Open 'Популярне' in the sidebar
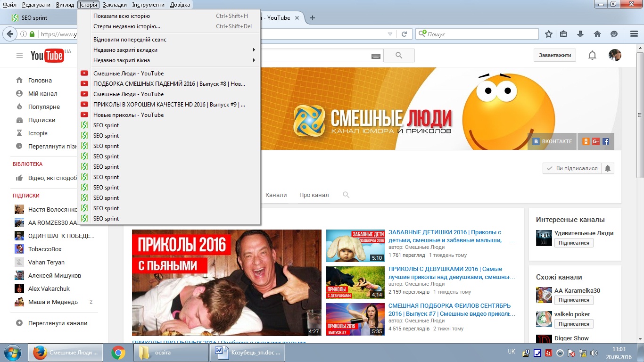Image resolution: width=644 pixels, height=362 pixels. coord(44,107)
